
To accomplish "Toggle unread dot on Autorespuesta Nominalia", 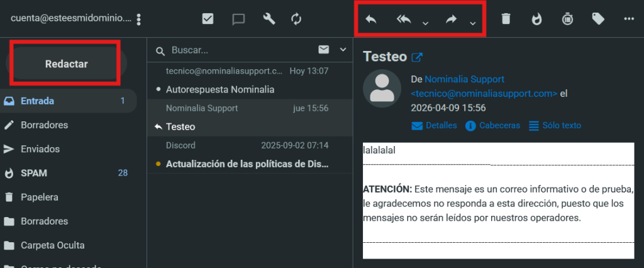I will tap(158, 90).
